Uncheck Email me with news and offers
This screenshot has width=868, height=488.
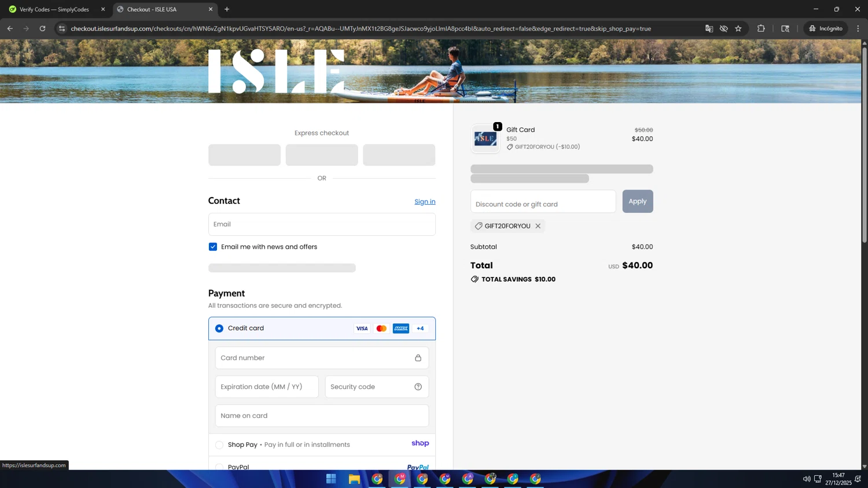213,247
